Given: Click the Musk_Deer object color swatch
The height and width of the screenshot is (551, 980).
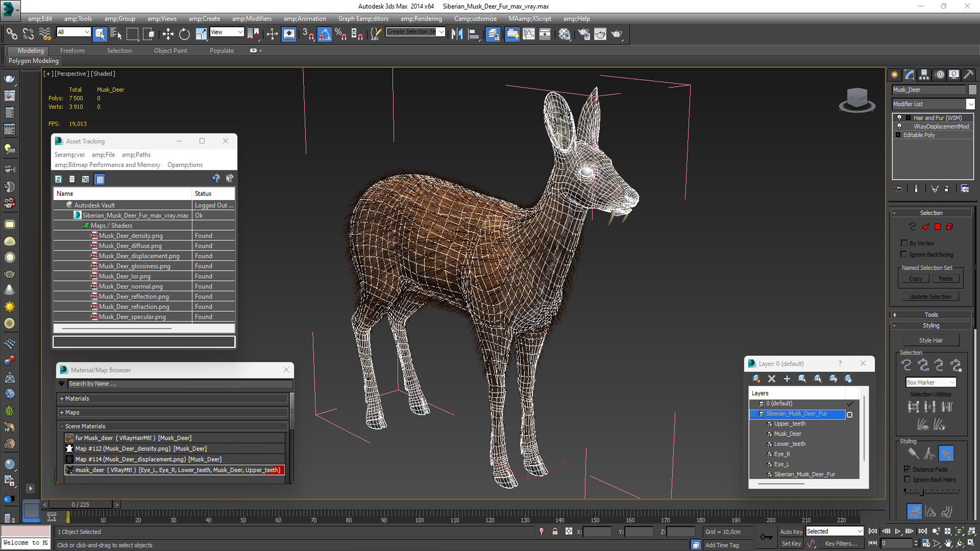Looking at the screenshot, I should pyautogui.click(x=972, y=89).
